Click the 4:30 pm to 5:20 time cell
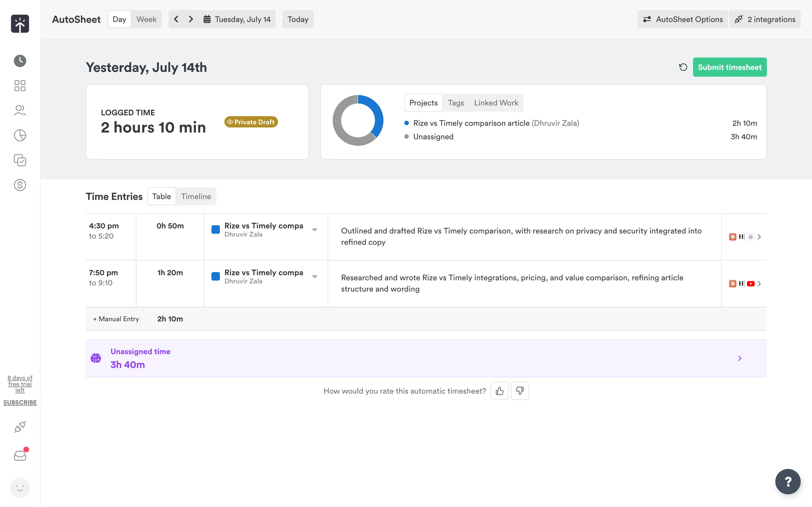This screenshot has height=507, width=812. pos(111,237)
